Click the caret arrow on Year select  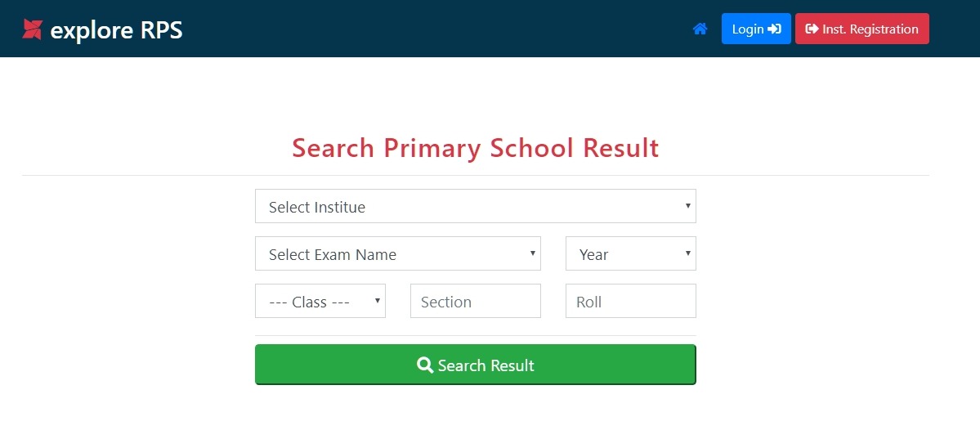point(688,253)
